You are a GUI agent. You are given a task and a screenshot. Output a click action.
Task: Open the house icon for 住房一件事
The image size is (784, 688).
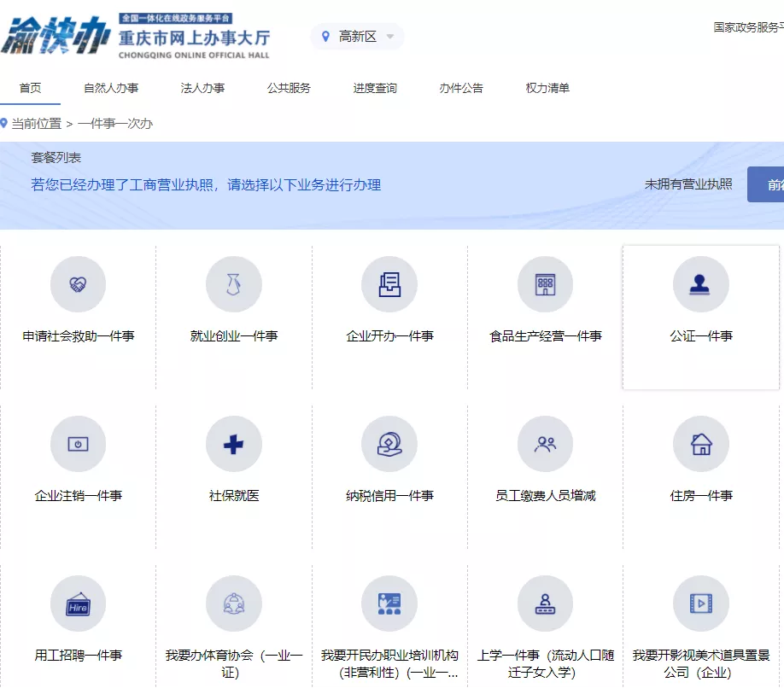coord(700,444)
